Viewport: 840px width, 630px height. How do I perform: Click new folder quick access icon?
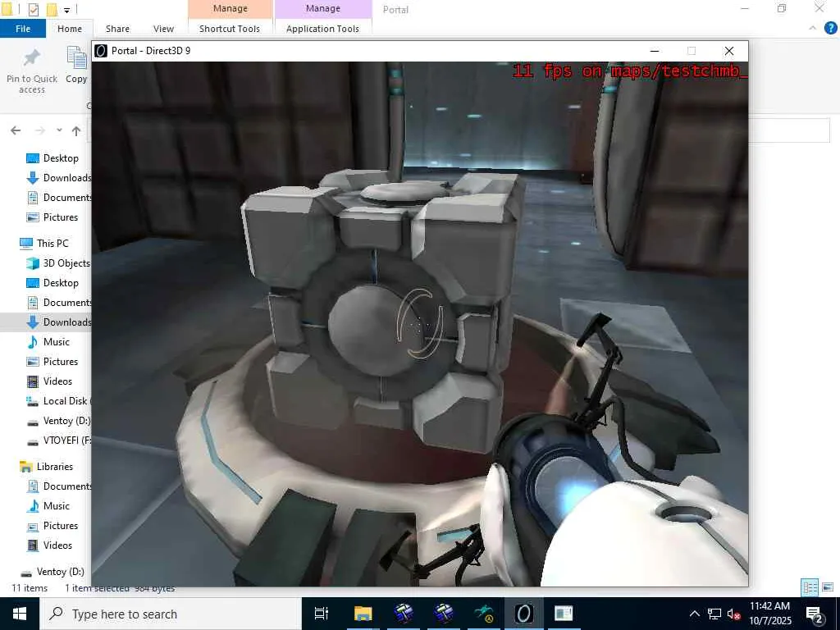[x=52, y=10]
